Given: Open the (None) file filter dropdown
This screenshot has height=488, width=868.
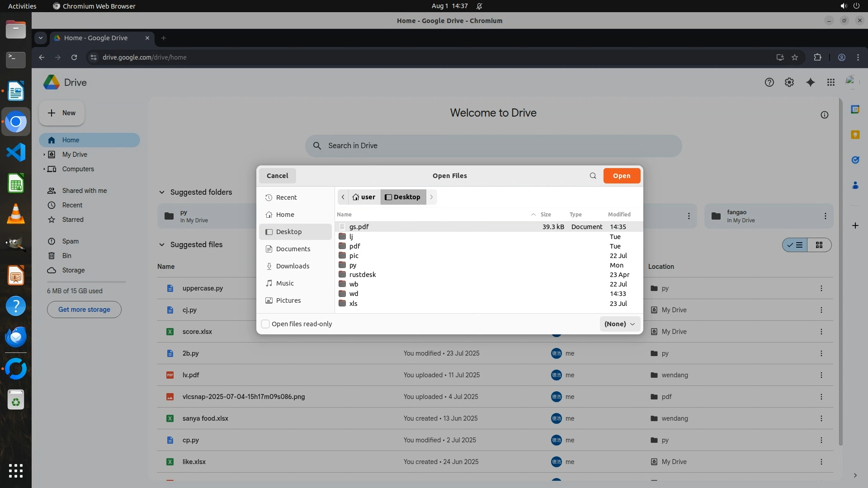Looking at the screenshot, I should (x=619, y=324).
